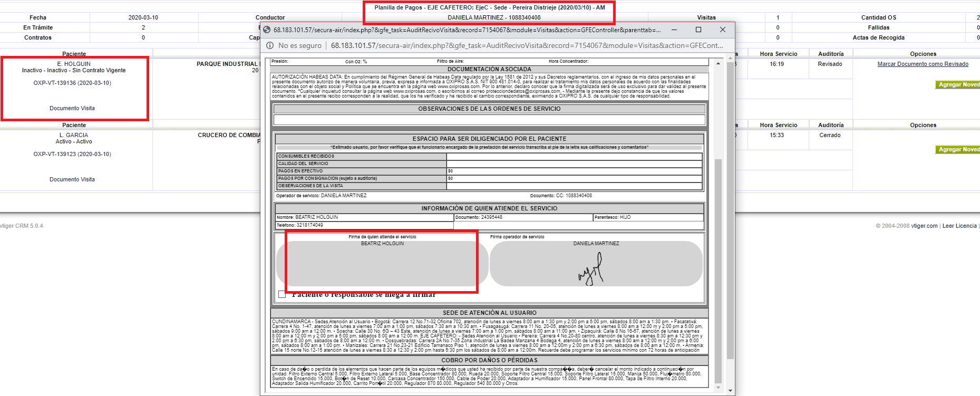Image resolution: width=980 pixels, height=396 pixels.
Task: Minimize the popup browser window
Action: tap(674, 30)
